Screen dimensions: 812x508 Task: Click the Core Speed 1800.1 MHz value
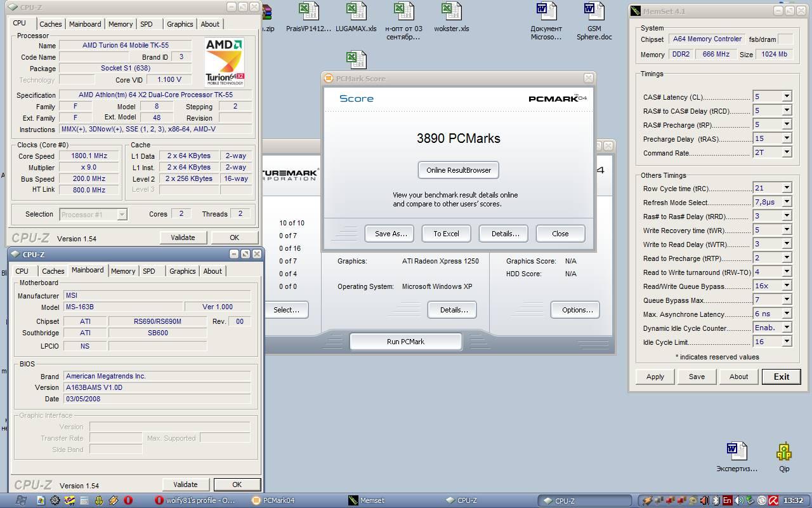89,156
